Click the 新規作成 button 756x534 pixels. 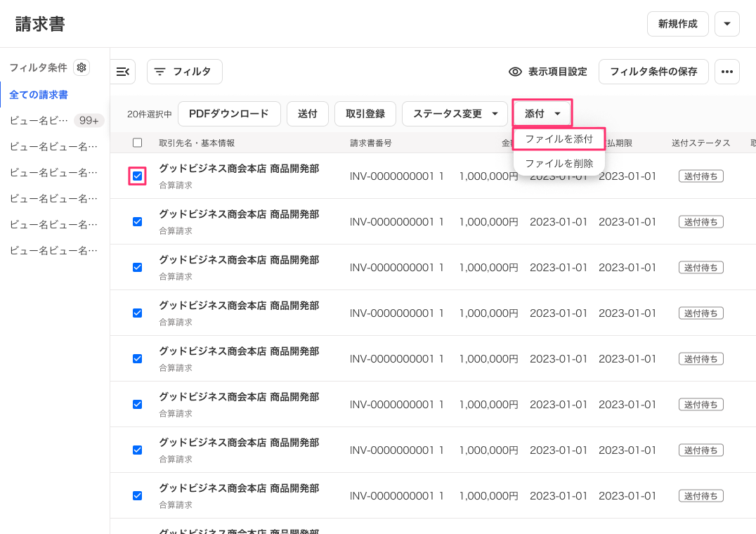[678, 24]
